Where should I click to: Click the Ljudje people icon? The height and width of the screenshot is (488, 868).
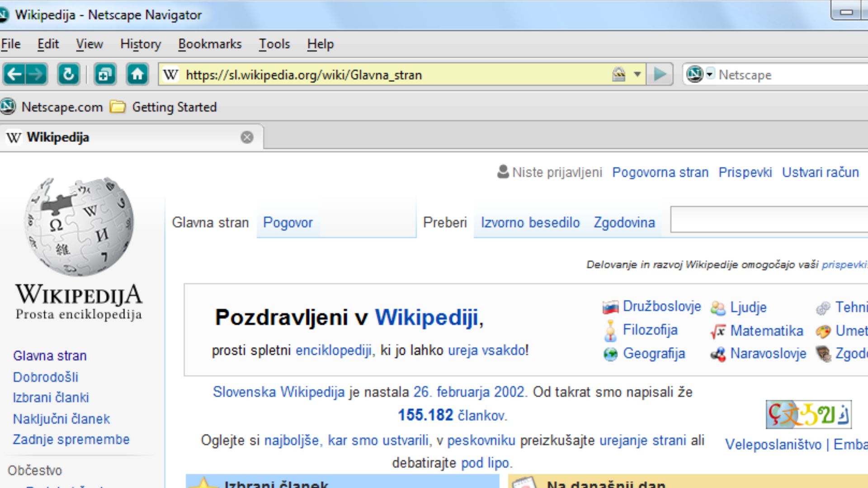coord(718,307)
